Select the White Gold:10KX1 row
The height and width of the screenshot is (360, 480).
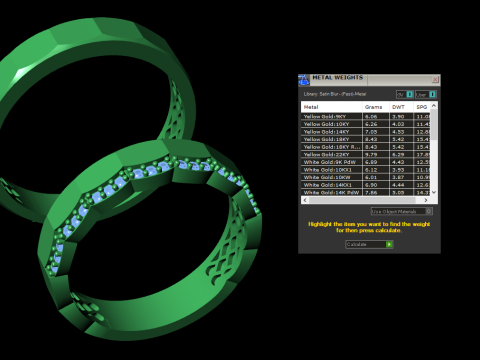click(365, 170)
